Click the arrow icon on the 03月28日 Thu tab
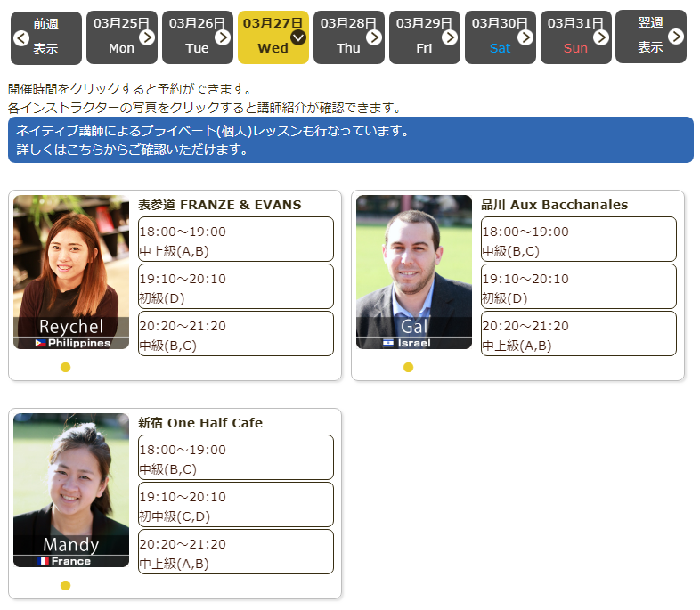The height and width of the screenshot is (610, 700). point(374,37)
